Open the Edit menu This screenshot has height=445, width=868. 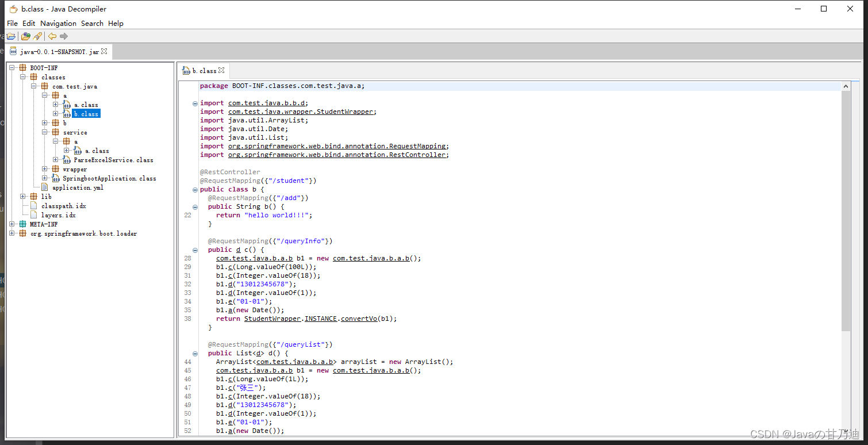pos(29,24)
